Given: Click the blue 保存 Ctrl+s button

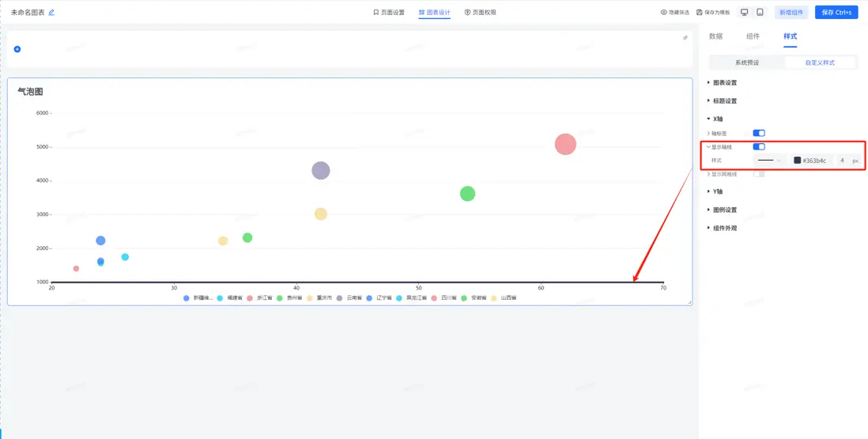Looking at the screenshot, I should (836, 12).
